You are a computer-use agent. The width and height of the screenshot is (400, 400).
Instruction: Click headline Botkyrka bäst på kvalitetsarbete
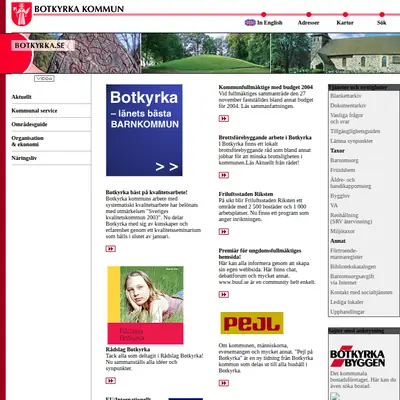pos(146,192)
